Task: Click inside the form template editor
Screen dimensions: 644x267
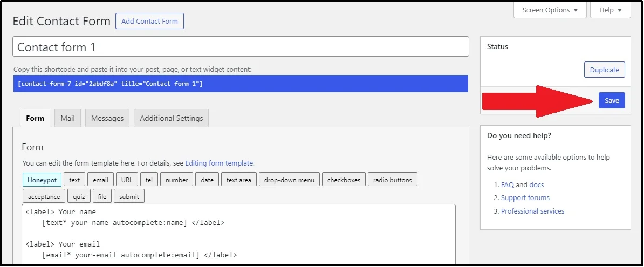Action: 238,235
